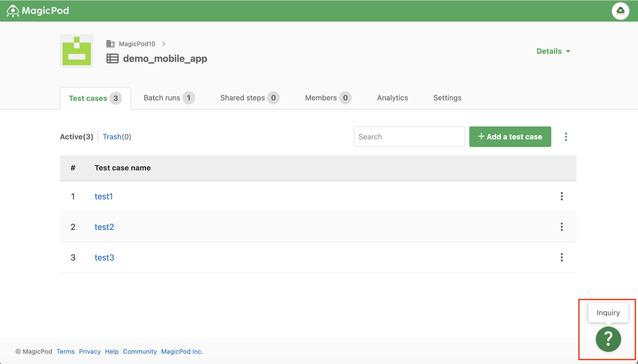Open the test3 test case

(x=104, y=258)
